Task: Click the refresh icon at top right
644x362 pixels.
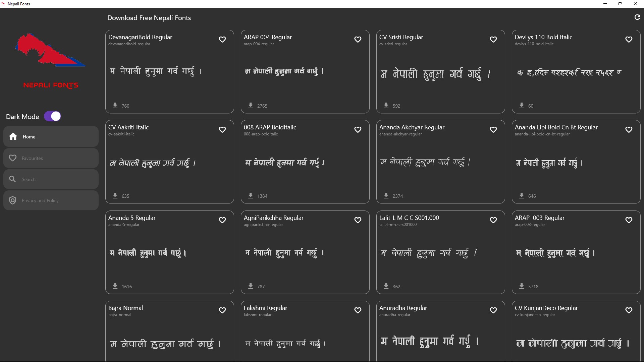Action: click(x=637, y=17)
